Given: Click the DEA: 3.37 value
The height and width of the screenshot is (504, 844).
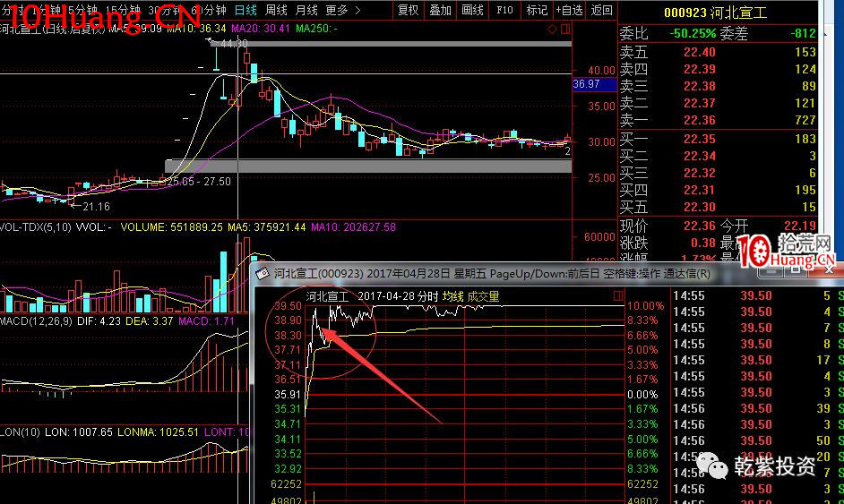Looking at the screenshot, I should [149, 321].
